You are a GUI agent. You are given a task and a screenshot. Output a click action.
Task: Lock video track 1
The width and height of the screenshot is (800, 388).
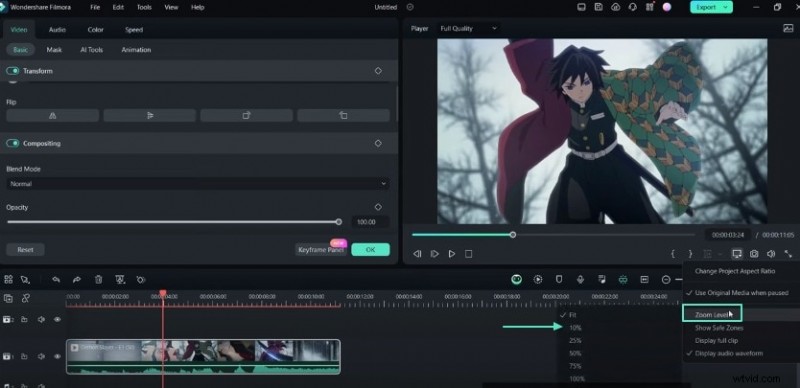coord(24,356)
